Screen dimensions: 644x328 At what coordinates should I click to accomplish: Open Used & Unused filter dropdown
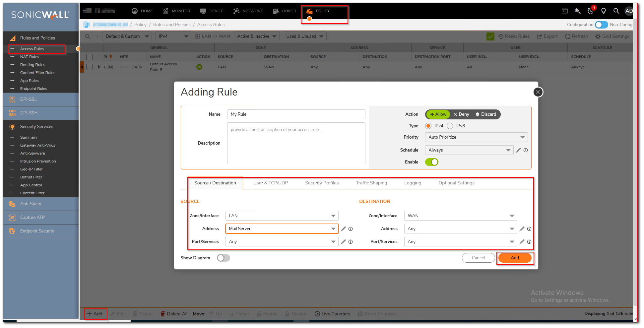305,36
